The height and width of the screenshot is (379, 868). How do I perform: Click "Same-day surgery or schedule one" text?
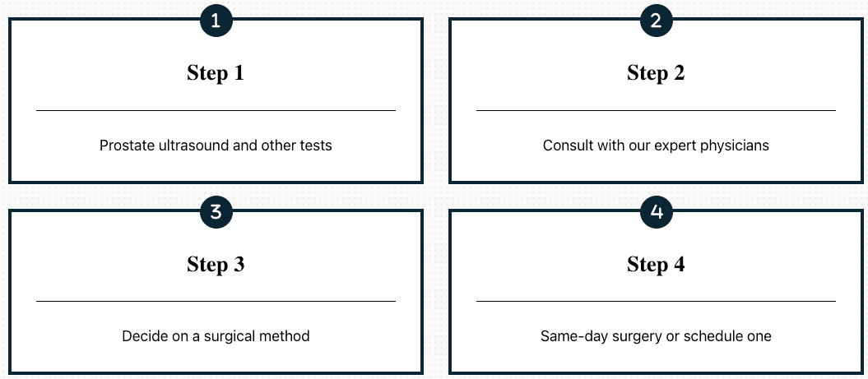coord(656,336)
